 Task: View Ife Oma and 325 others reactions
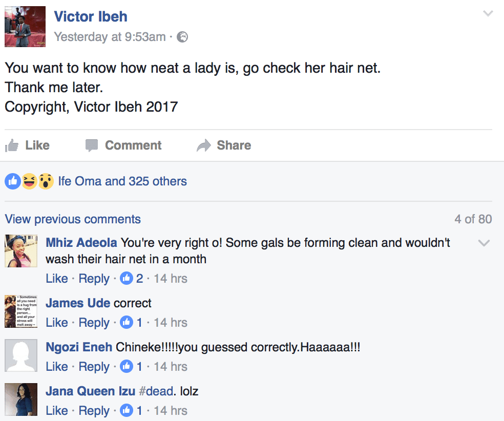point(122,181)
